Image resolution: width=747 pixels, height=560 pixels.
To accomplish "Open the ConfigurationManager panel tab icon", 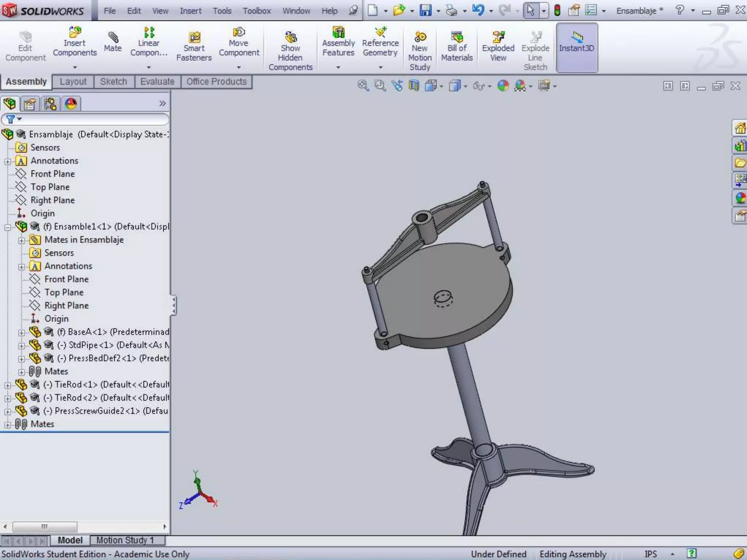I will coord(50,104).
